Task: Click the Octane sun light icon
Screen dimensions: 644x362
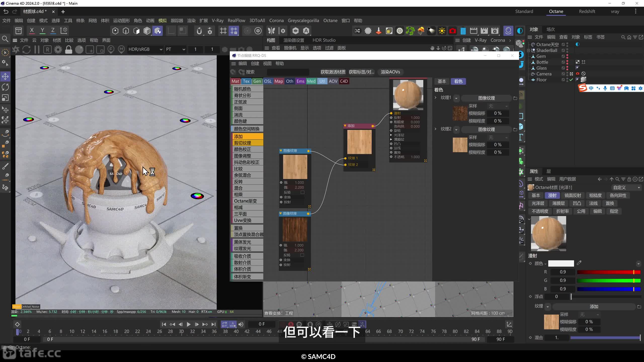Action: (442, 31)
